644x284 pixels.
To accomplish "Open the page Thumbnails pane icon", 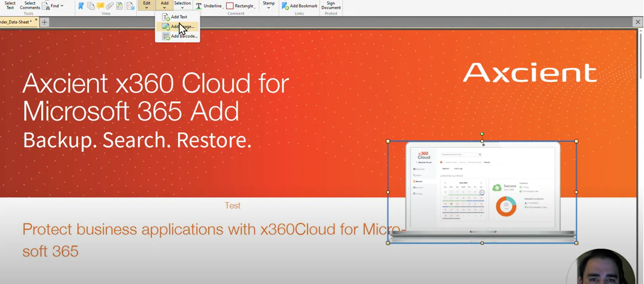I will 91,6.
